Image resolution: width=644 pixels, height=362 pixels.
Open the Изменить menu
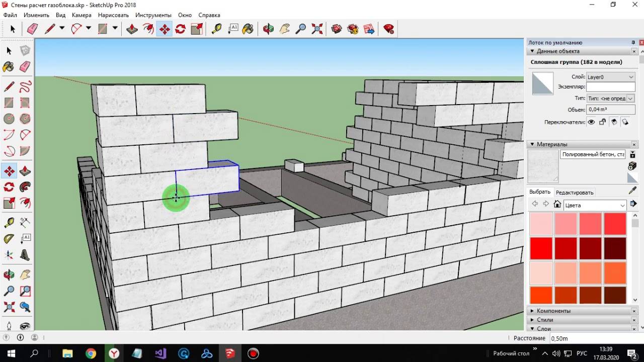coord(36,15)
